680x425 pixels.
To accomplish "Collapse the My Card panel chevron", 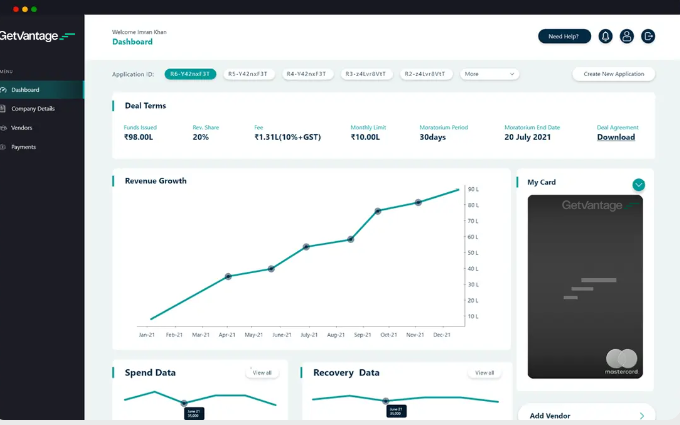I will [x=639, y=184].
